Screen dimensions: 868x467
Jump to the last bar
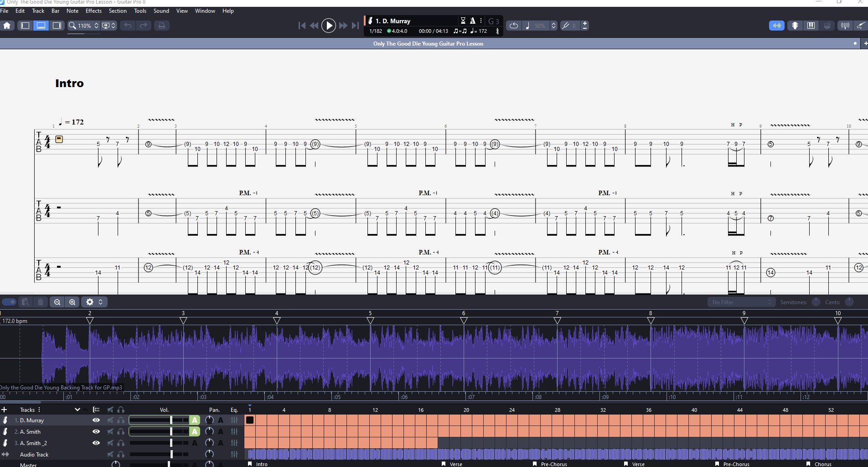[355, 26]
